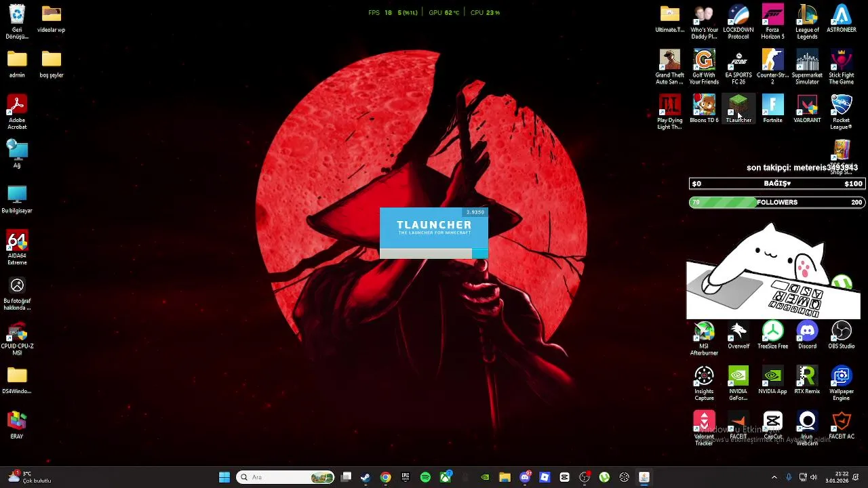Launch Wallpaper Engine shortcut
Viewport: 868px width, 488px height.
coord(842,384)
